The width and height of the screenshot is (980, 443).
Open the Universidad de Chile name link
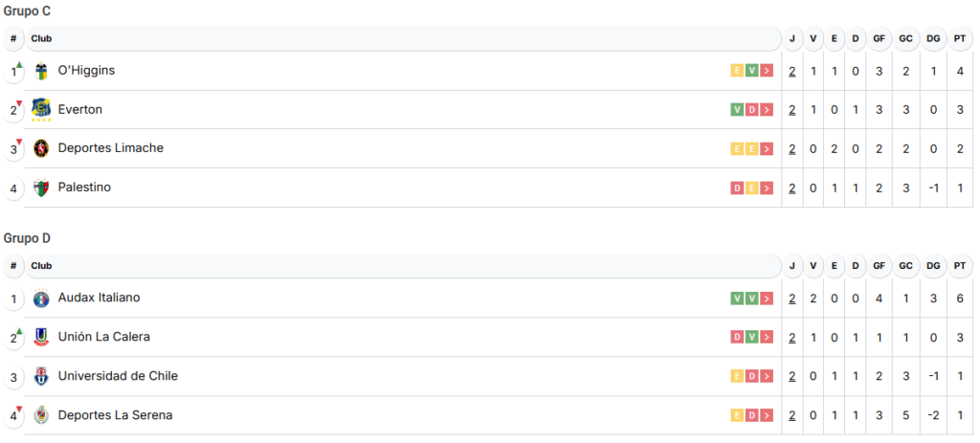(118, 376)
